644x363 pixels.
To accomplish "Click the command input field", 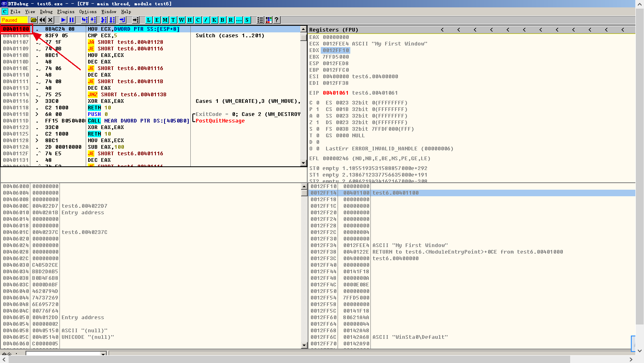I will pos(63,353).
